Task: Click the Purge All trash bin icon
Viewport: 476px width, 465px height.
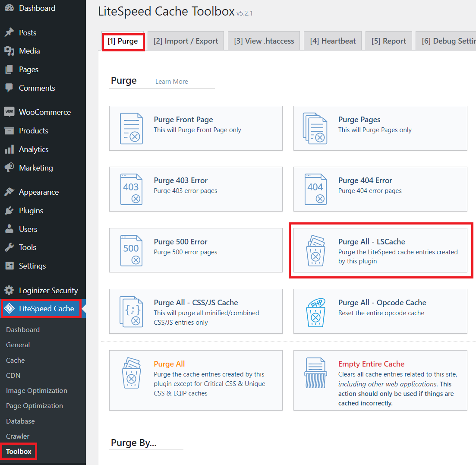Action: point(132,373)
